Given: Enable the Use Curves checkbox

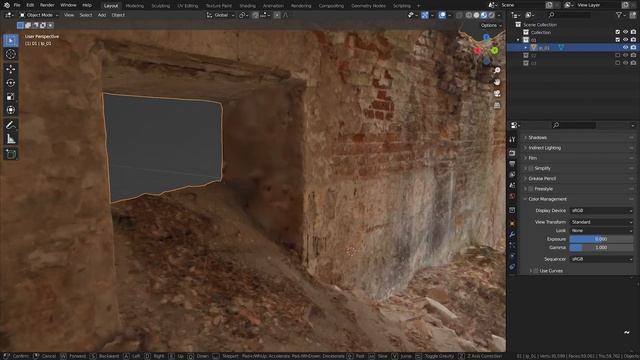Looking at the screenshot, I should (x=536, y=271).
